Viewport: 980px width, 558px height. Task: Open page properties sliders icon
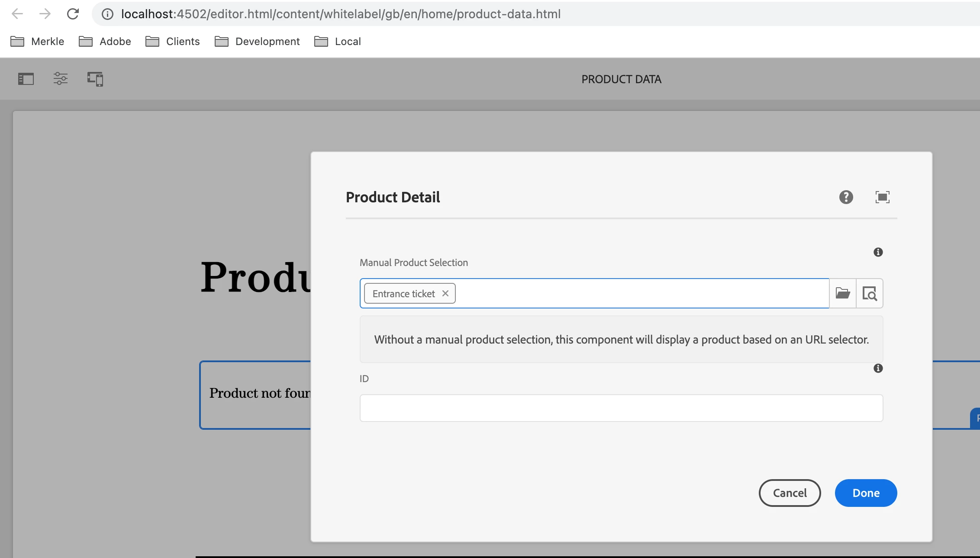[x=61, y=79]
